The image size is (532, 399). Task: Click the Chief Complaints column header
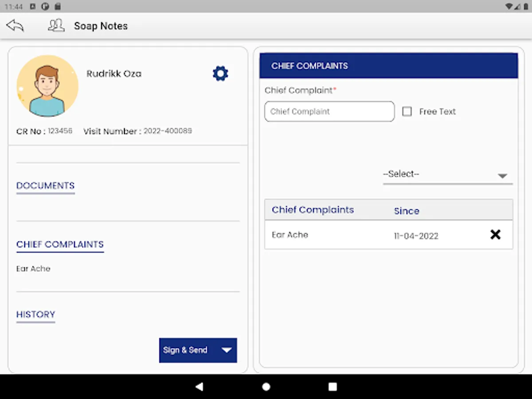point(313,210)
